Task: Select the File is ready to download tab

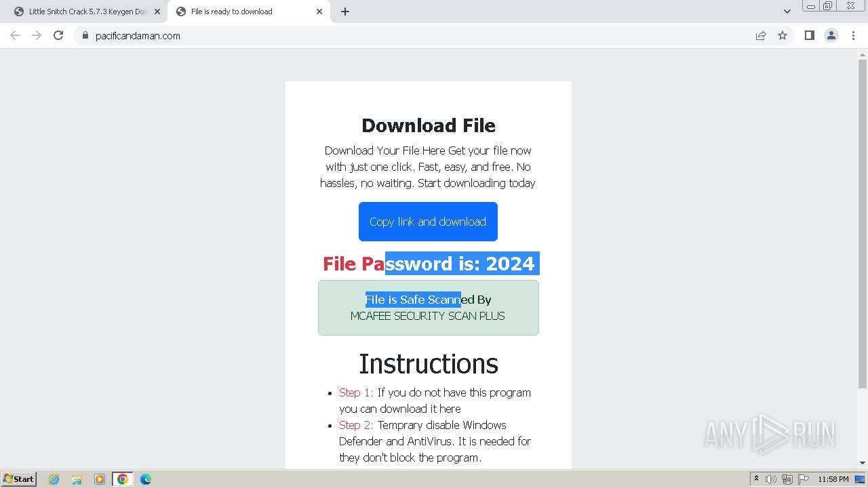Action: 249,12
